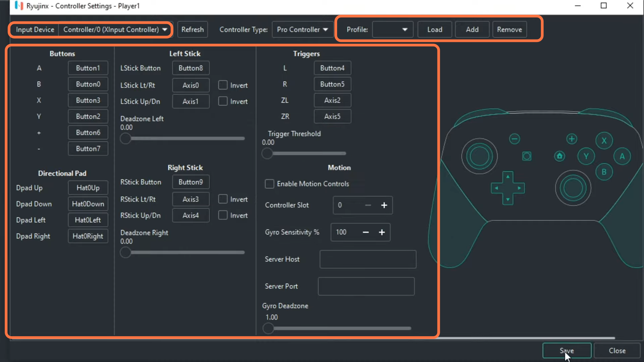Click the Server Port input field
The width and height of the screenshot is (644, 362).
366,286
